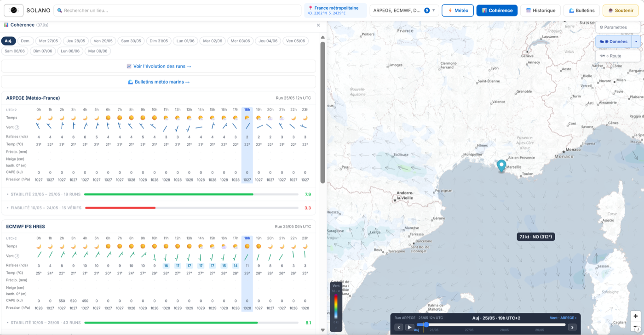Zoom in on the map
This screenshot has height=335, width=644.
635,316
